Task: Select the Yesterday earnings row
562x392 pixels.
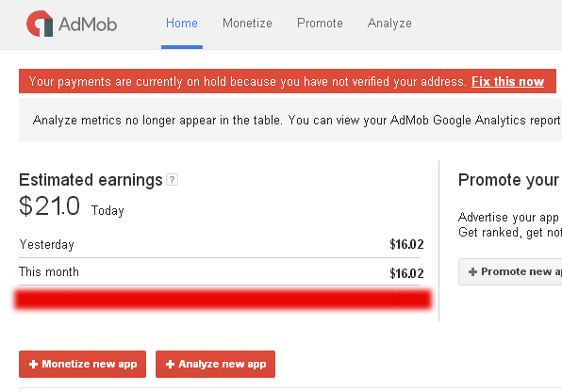Action: (x=222, y=244)
